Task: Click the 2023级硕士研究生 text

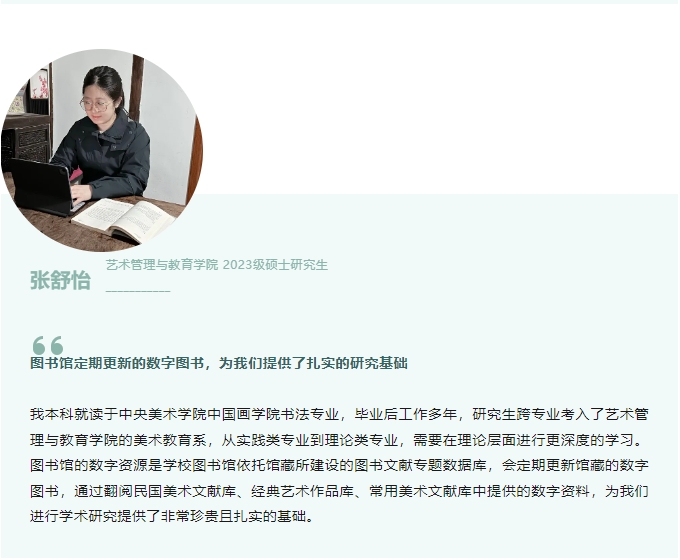Action: 275,265
